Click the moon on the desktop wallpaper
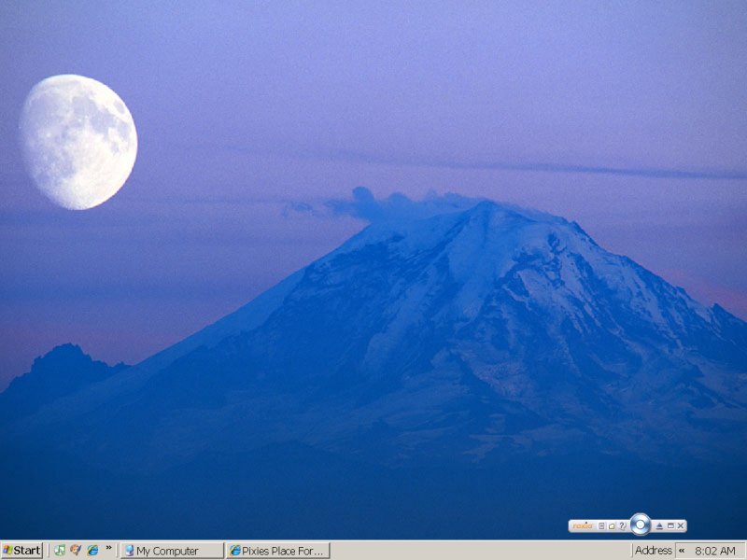The height and width of the screenshot is (560, 747). (78, 141)
